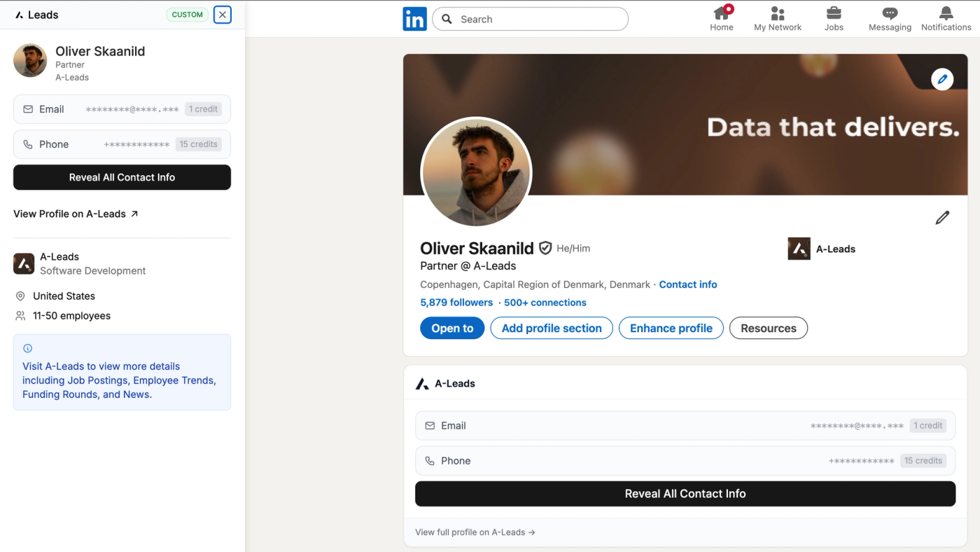Click the verification shield badge icon

545,248
